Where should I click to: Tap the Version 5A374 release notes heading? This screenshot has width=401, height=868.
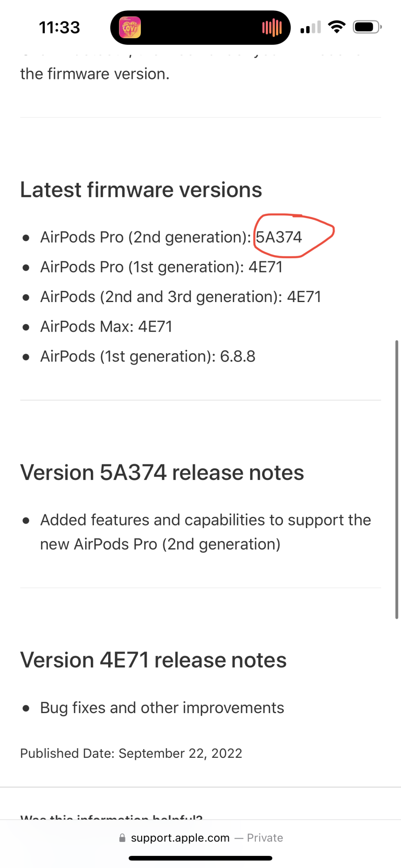point(162,472)
